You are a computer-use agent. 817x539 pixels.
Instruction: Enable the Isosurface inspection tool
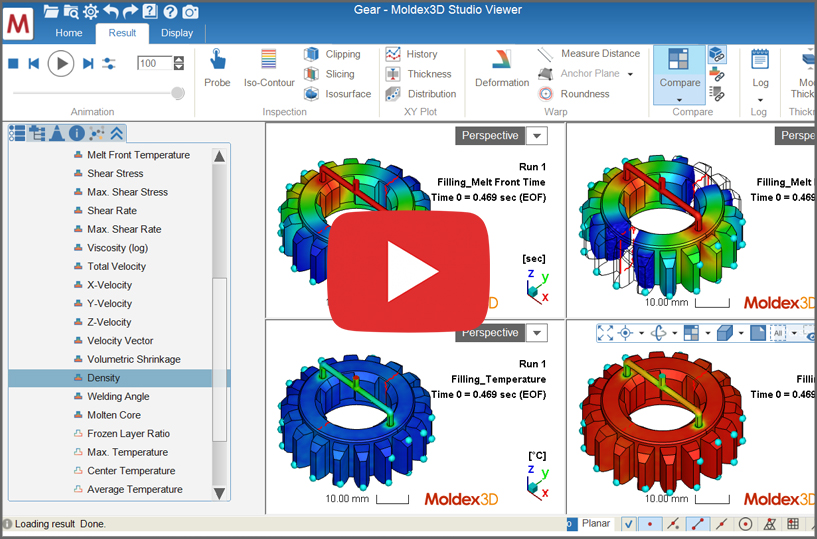pos(337,94)
